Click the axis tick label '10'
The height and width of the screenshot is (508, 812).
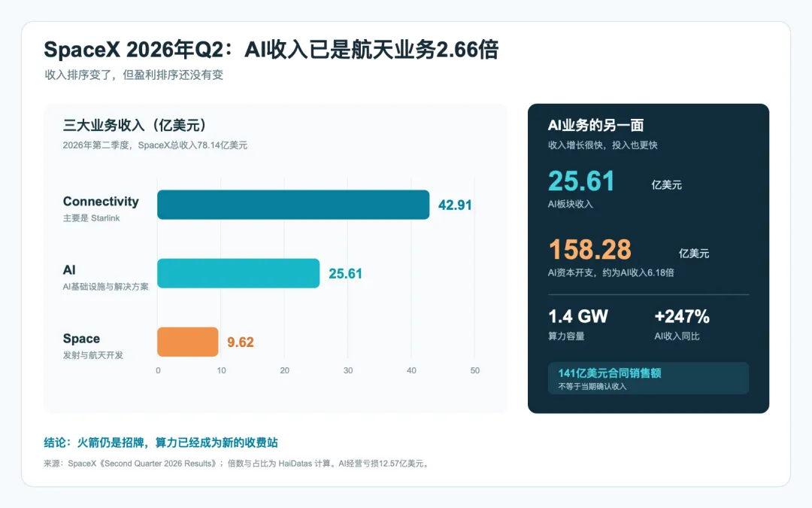pos(221,370)
